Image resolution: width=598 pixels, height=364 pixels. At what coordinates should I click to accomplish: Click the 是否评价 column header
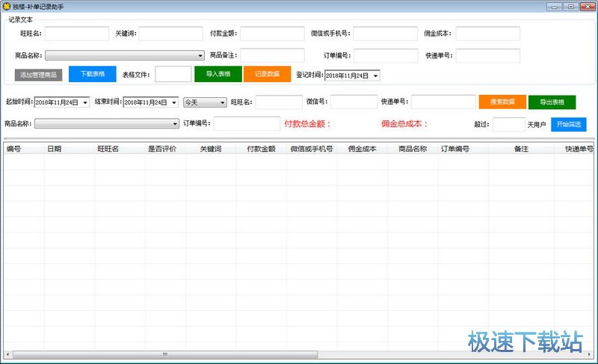162,149
